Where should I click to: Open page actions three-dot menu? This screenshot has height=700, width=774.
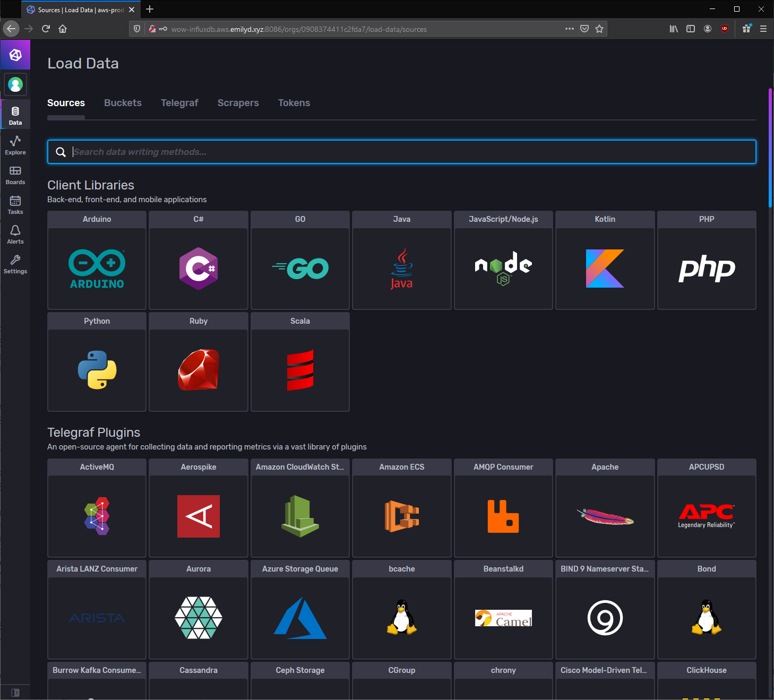tap(570, 29)
